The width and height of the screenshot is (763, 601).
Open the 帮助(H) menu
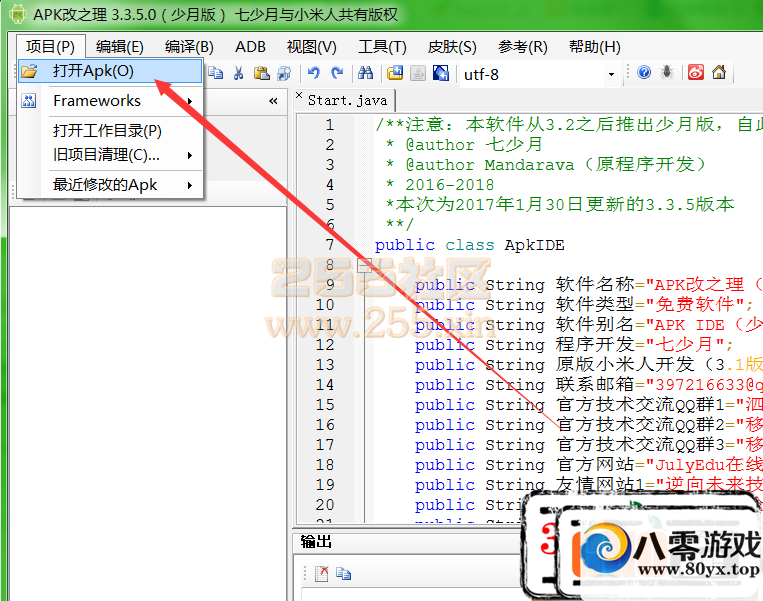(x=595, y=47)
